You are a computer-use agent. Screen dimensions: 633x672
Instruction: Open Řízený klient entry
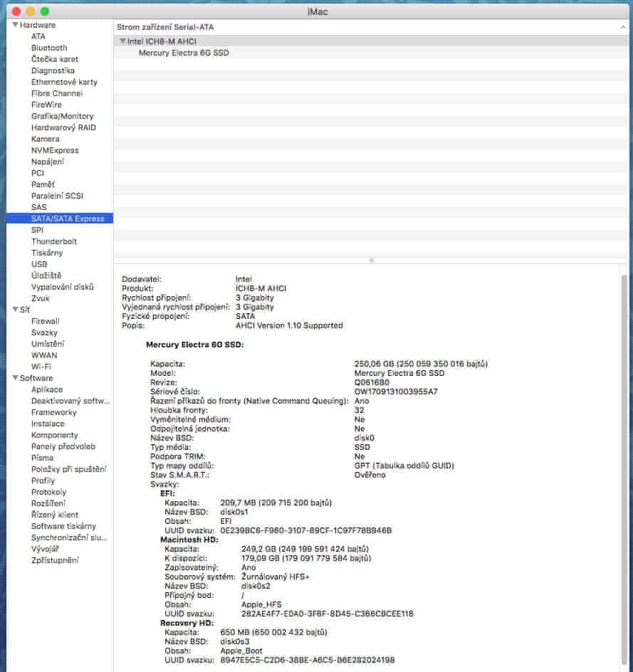[55, 515]
